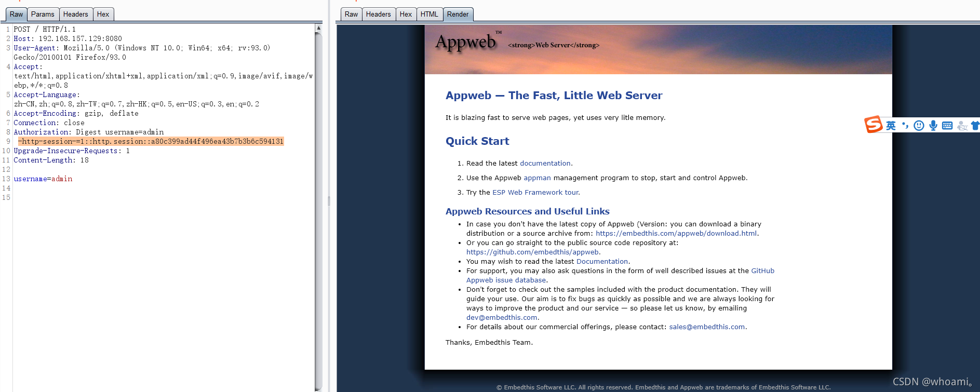The image size is (980, 392).
Task: Open the response Headers tab
Action: [x=379, y=14]
